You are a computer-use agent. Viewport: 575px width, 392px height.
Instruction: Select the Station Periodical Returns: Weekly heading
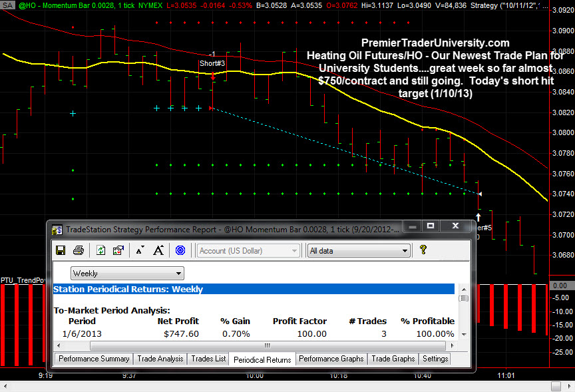click(254, 289)
